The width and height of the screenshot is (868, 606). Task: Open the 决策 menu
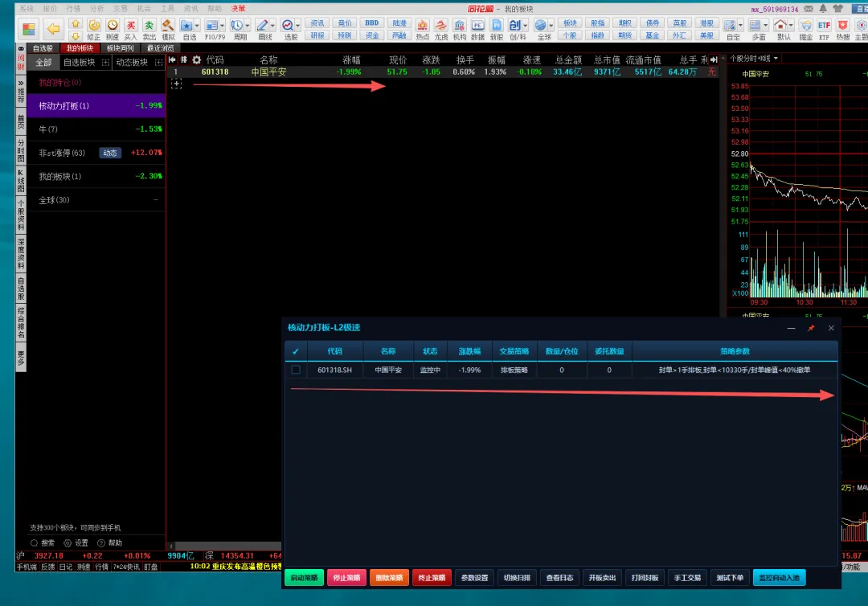coord(238,9)
